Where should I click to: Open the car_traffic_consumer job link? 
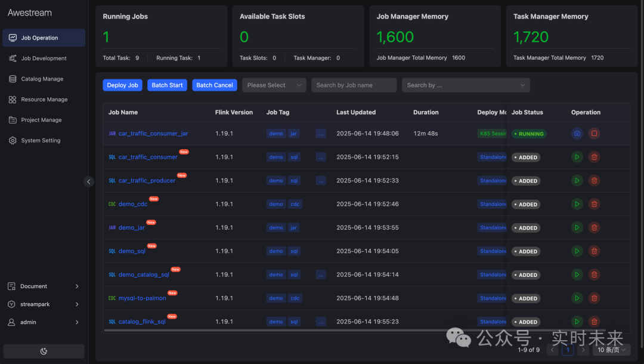[x=148, y=158]
